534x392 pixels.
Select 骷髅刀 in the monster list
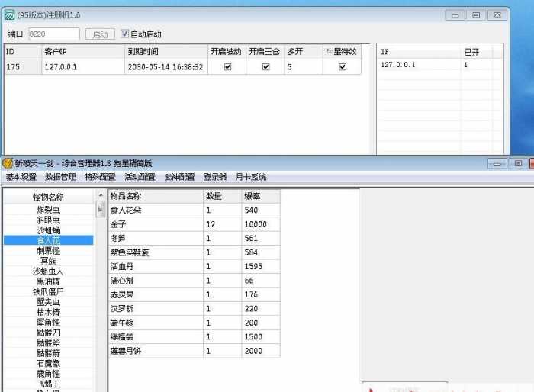point(48,333)
